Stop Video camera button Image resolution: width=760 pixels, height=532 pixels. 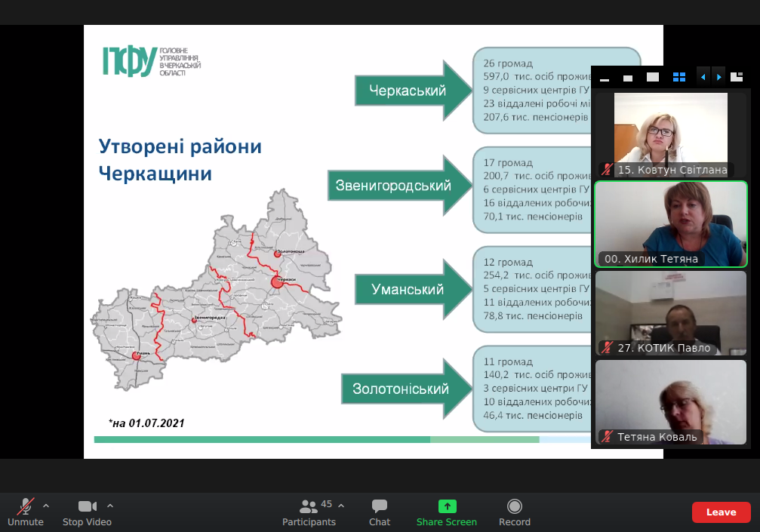pos(88,512)
